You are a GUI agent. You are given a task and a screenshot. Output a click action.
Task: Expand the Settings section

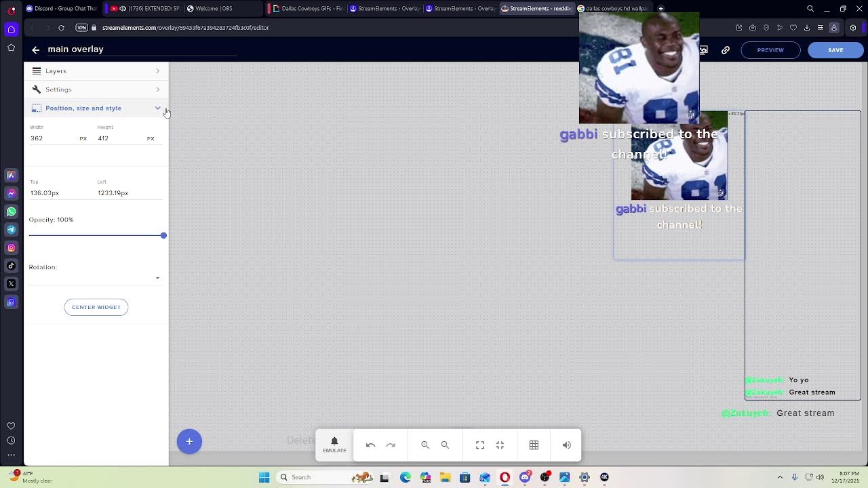pos(96,89)
